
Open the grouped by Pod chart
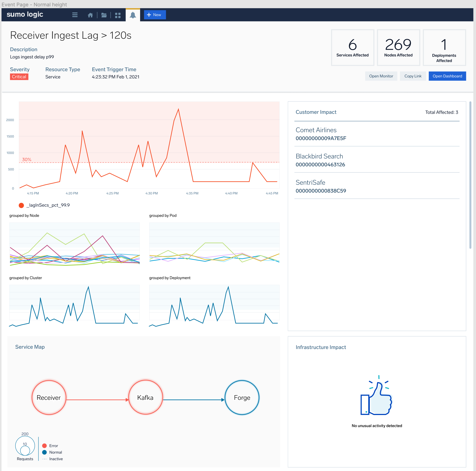click(214, 244)
